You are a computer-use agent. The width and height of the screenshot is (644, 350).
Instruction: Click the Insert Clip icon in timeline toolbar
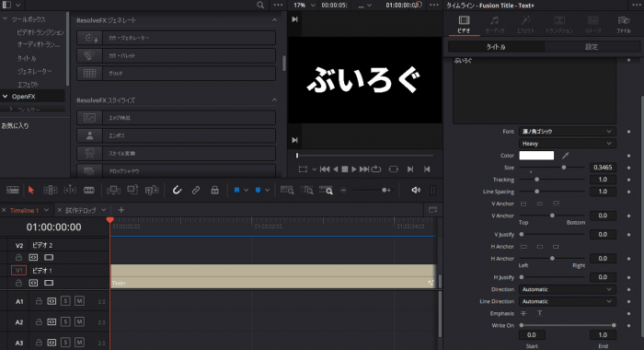click(113, 190)
